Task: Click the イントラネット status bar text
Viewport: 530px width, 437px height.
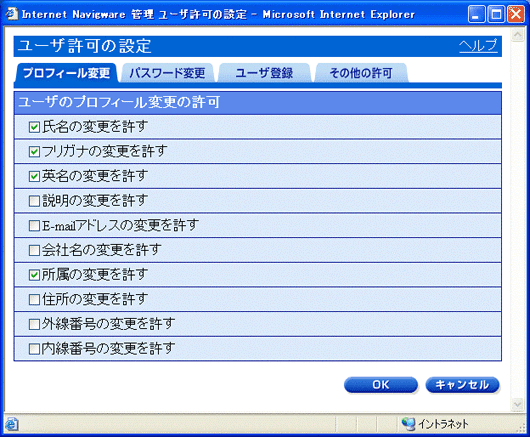Action: [x=443, y=424]
